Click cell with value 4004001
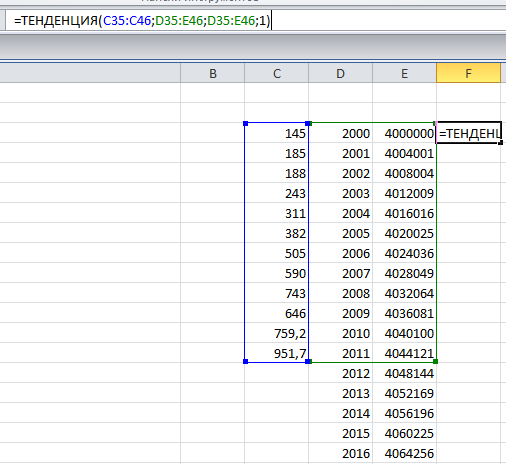Viewport: 506px width, 464px height. [404, 153]
